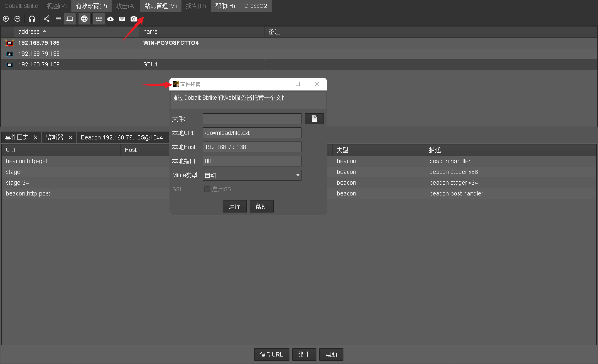Show the session table list icon
This screenshot has height=364, width=598.
[58, 19]
